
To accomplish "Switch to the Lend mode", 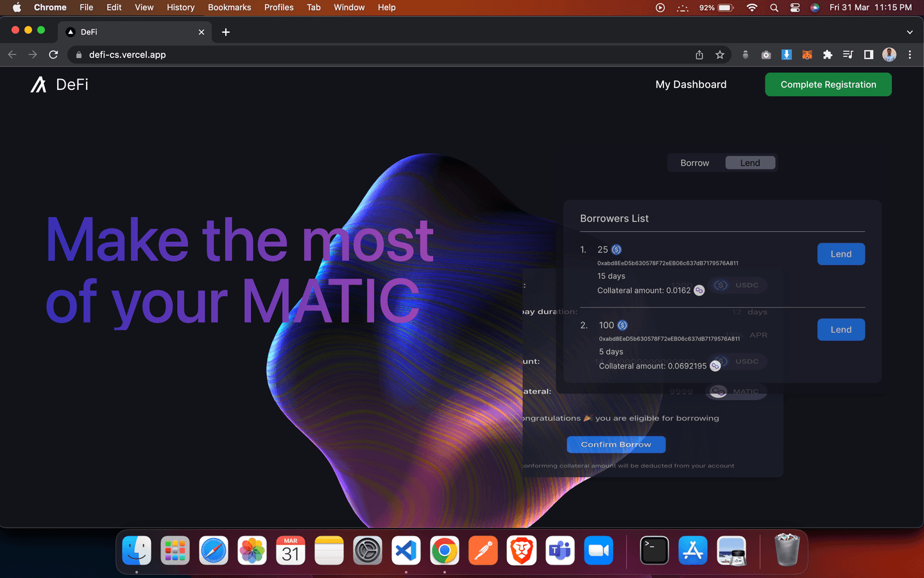I will (x=750, y=163).
